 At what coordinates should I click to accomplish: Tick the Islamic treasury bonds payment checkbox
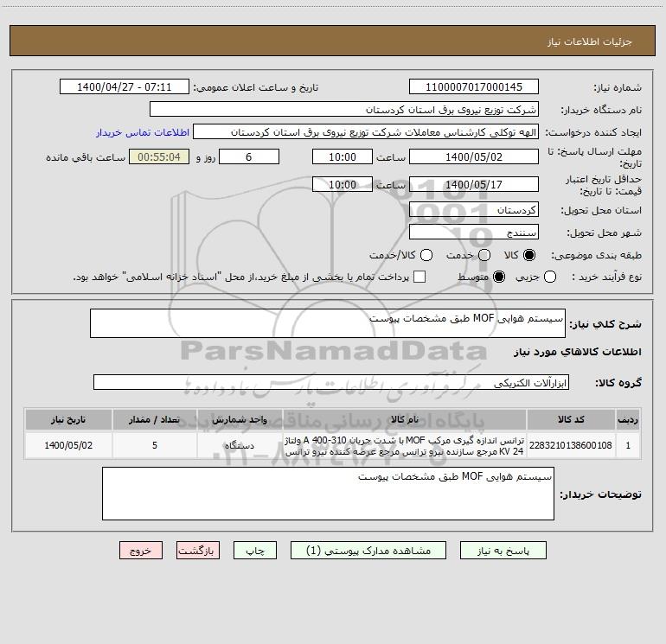click(419, 277)
